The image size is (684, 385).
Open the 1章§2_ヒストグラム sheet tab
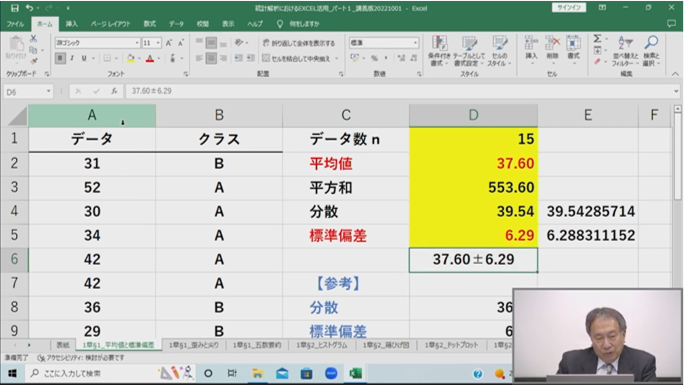point(321,345)
